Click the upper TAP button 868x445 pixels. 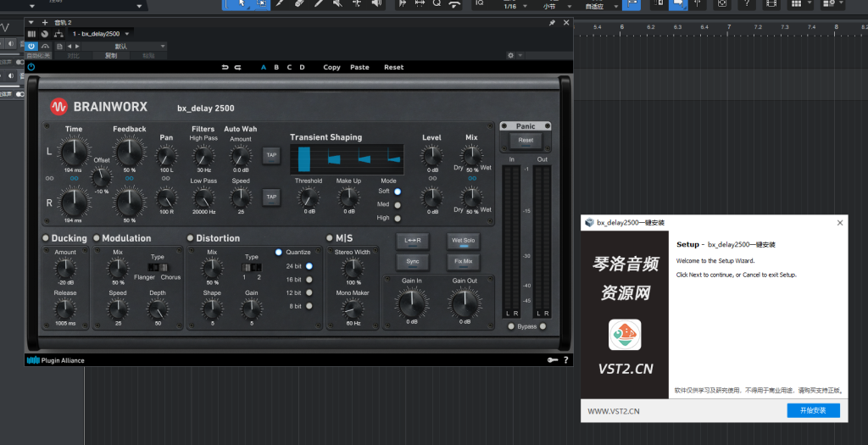[271, 155]
